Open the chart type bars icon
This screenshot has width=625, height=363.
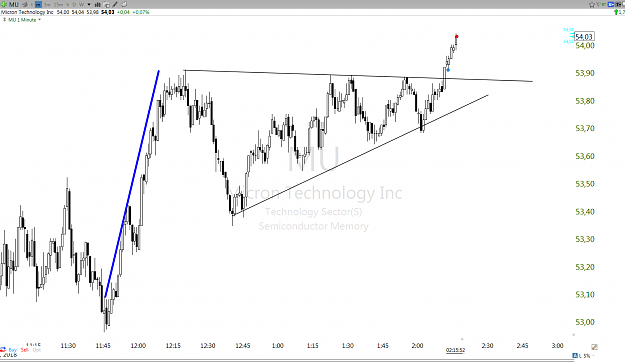click(x=97, y=4)
